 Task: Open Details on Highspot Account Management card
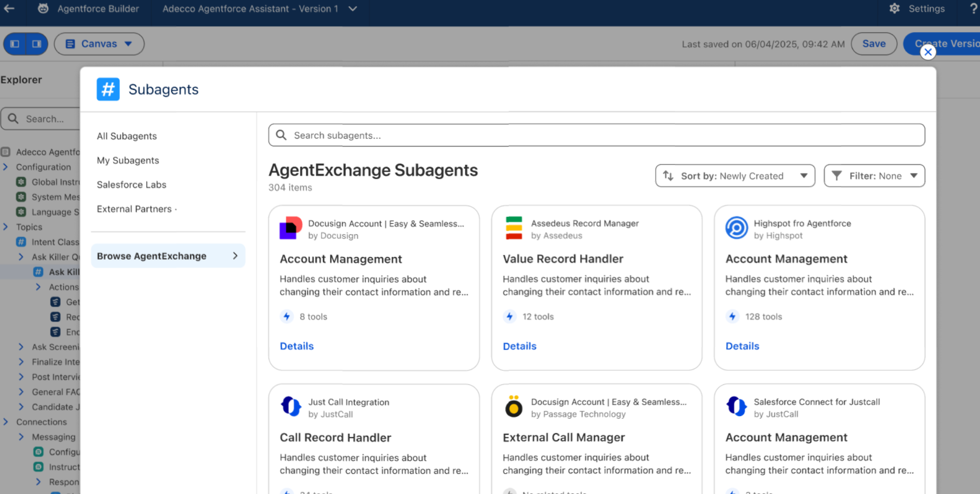coord(742,346)
